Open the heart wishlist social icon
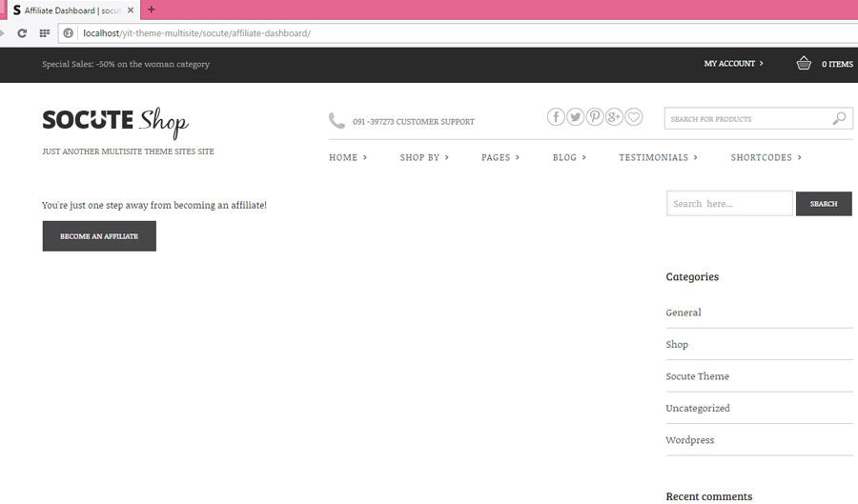The height and width of the screenshot is (504, 858). coord(634,117)
